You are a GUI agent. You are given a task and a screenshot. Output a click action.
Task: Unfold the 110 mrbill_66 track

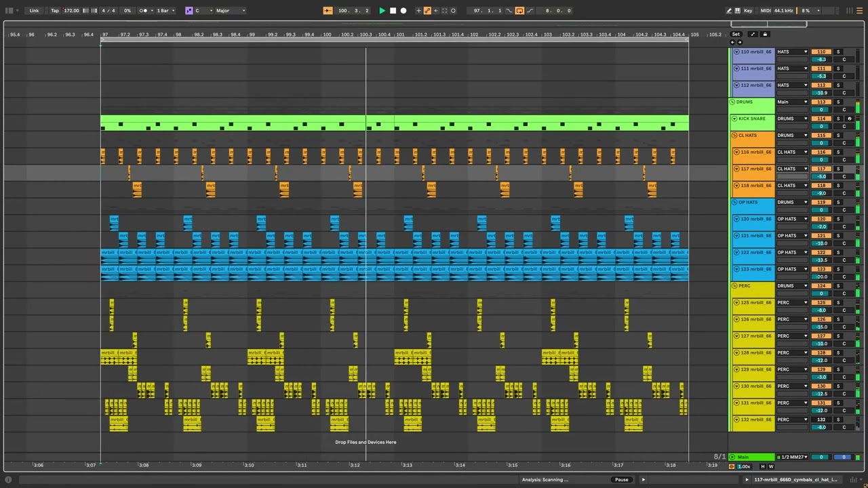(736, 52)
